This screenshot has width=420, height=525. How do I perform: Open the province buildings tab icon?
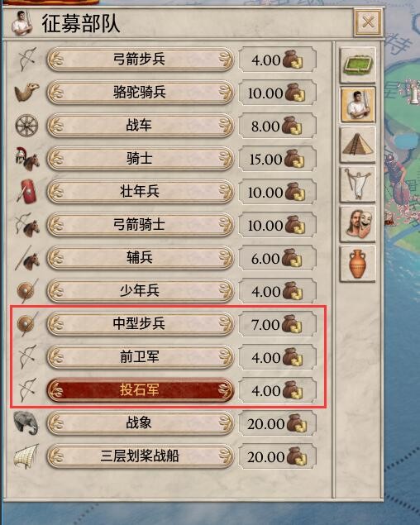(358, 65)
